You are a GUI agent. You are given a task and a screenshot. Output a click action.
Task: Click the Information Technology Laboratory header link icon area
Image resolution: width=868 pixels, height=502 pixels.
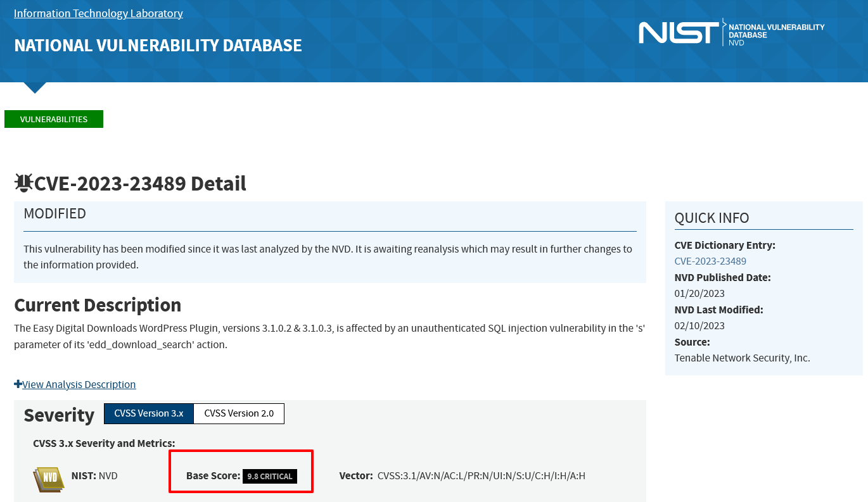[x=98, y=13]
